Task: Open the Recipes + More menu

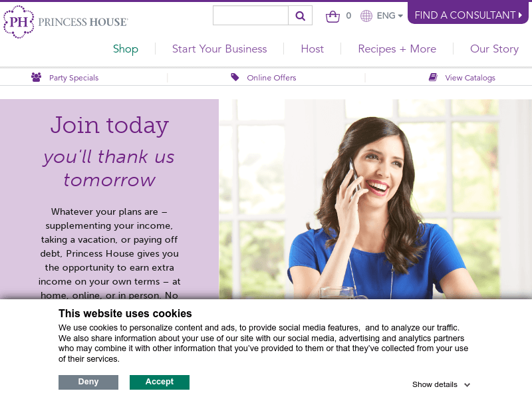Action: pyautogui.click(x=397, y=49)
